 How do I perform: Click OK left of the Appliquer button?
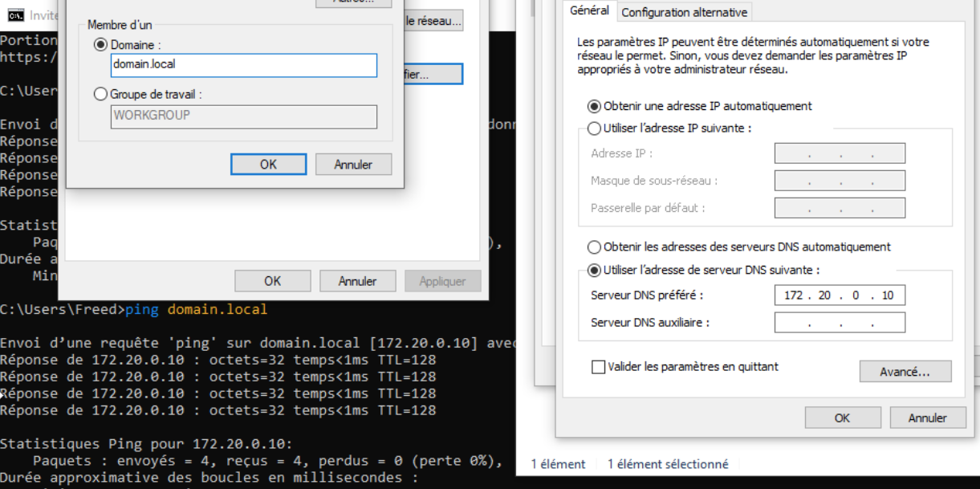pos(272,281)
